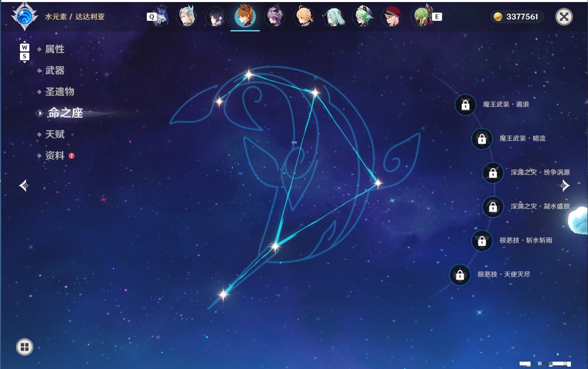This screenshot has height=369, width=588.
Task: Switch to the blonde braided Traveler portrait
Action: tap(304, 16)
